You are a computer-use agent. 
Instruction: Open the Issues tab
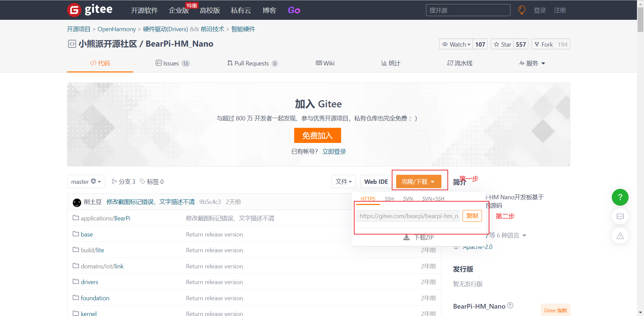pos(173,63)
